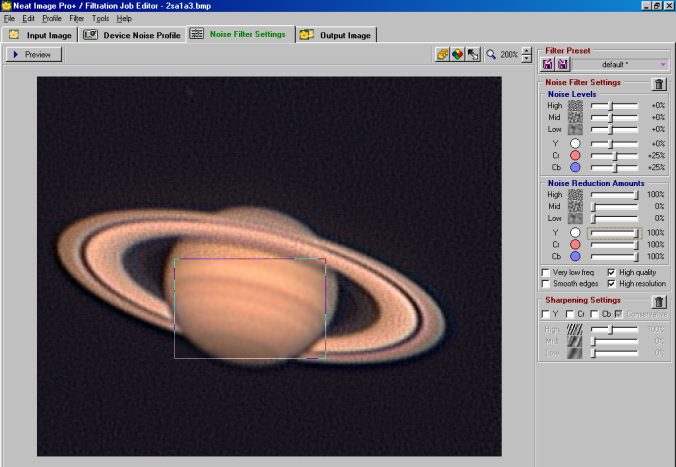Click the magnifier zoom icon
The image size is (676, 467).
[x=491, y=54]
